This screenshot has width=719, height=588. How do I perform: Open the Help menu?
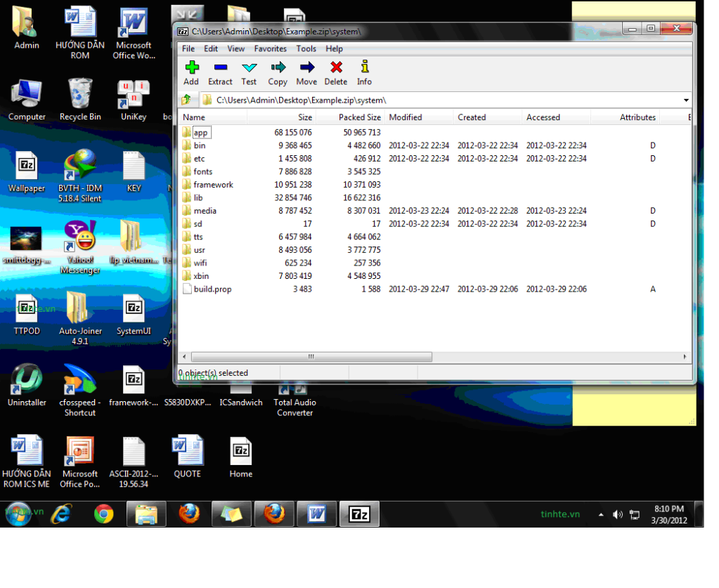(334, 48)
